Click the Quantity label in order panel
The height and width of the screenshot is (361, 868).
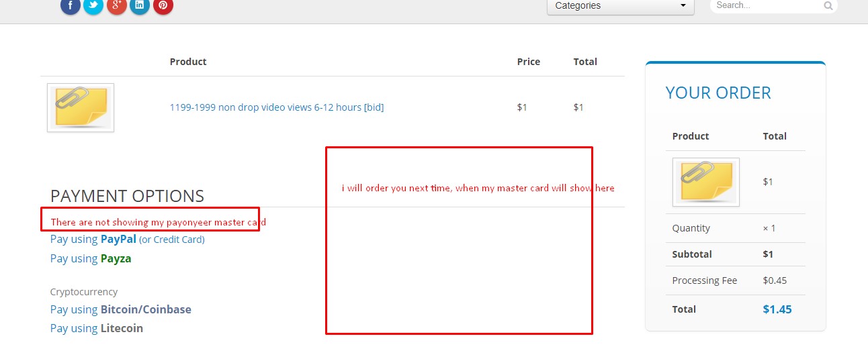pyautogui.click(x=691, y=228)
